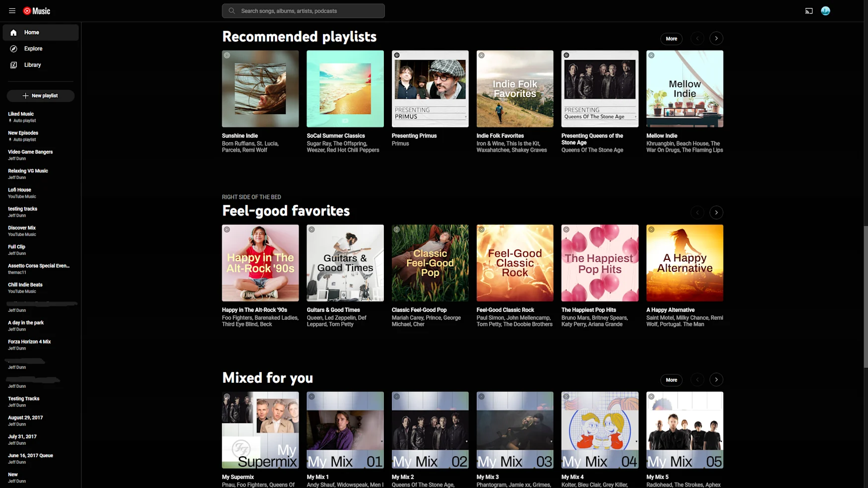Click the page vertical scrollbar

point(865,298)
